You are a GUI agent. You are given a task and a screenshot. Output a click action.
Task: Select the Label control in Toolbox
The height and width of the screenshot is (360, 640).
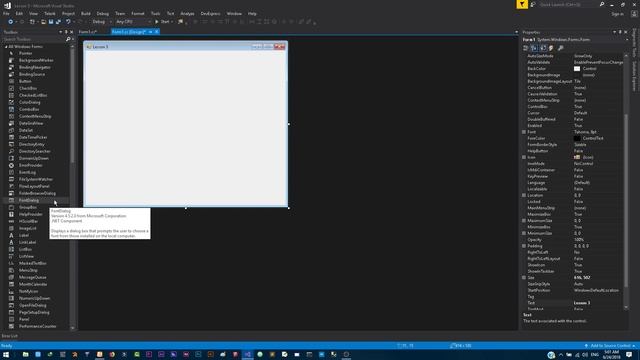(x=24, y=236)
